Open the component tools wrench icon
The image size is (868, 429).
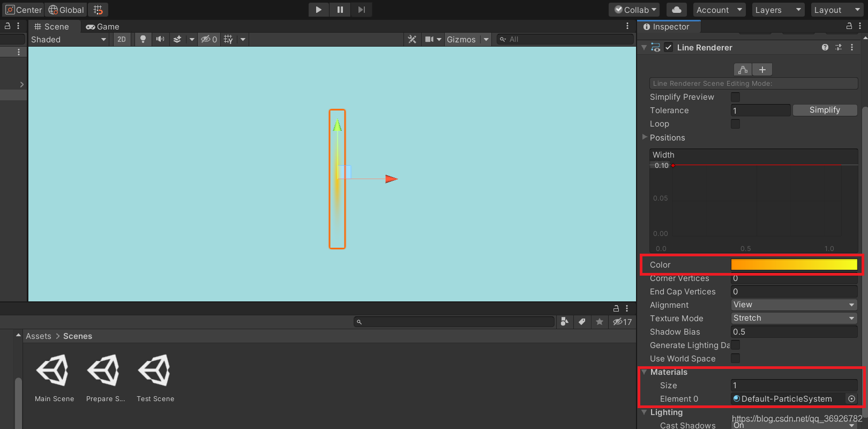click(412, 39)
